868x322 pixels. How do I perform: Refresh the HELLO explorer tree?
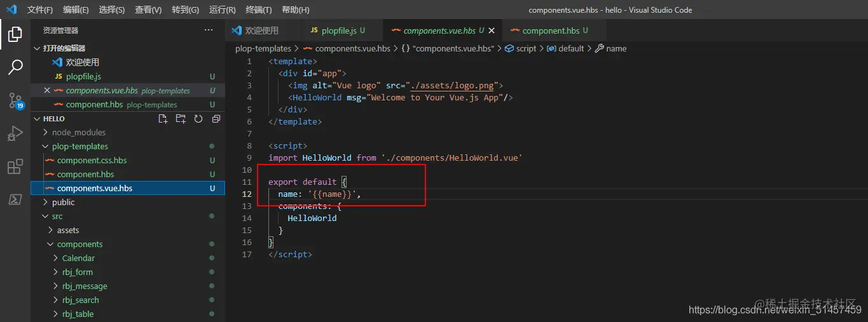[198, 119]
